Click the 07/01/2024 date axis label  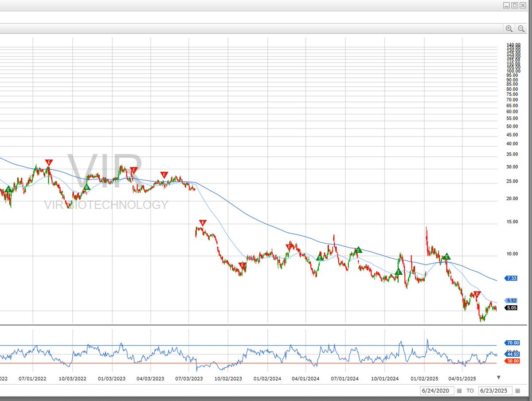(345, 379)
